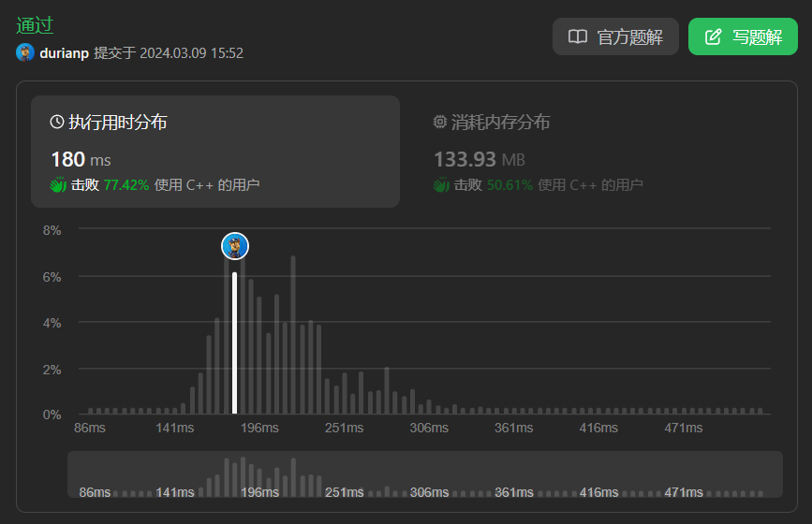Click the clock icon beside 执行用时分布
Viewport: 812px width, 524px height.
56,122
